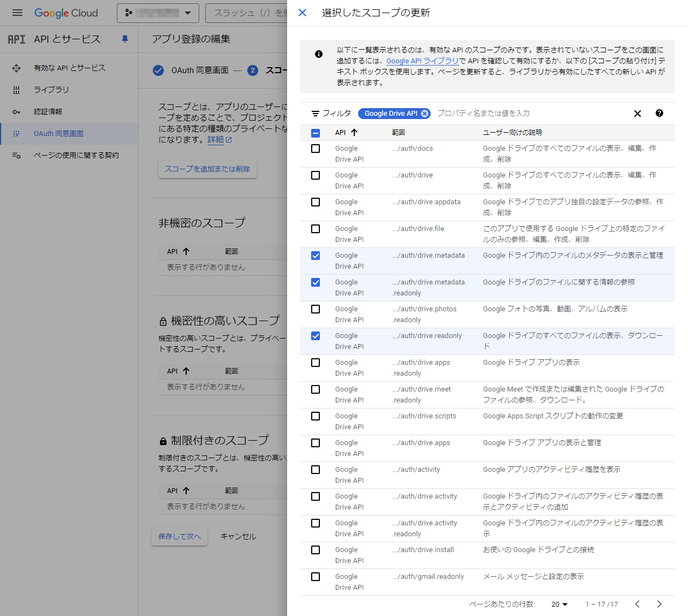Check the .../auth/drive.photos.readonly scope checkbox
Image resolution: width=690 pixels, height=616 pixels.
click(316, 309)
